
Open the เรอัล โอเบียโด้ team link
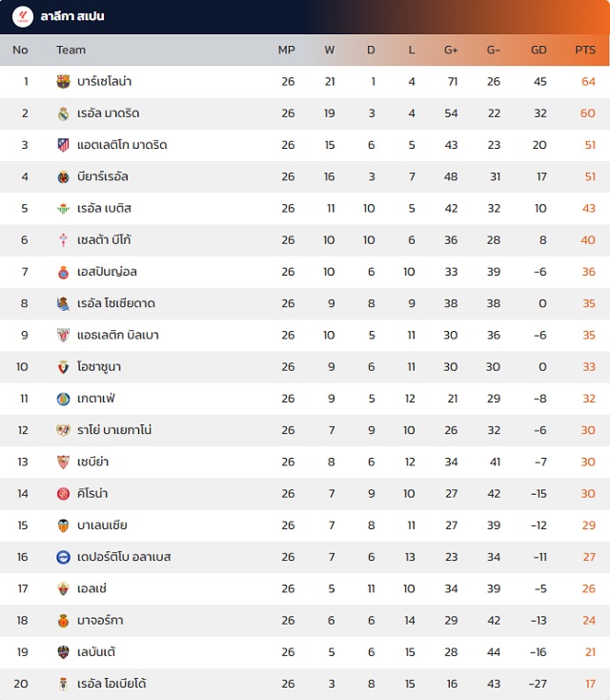[x=112, y=684]
